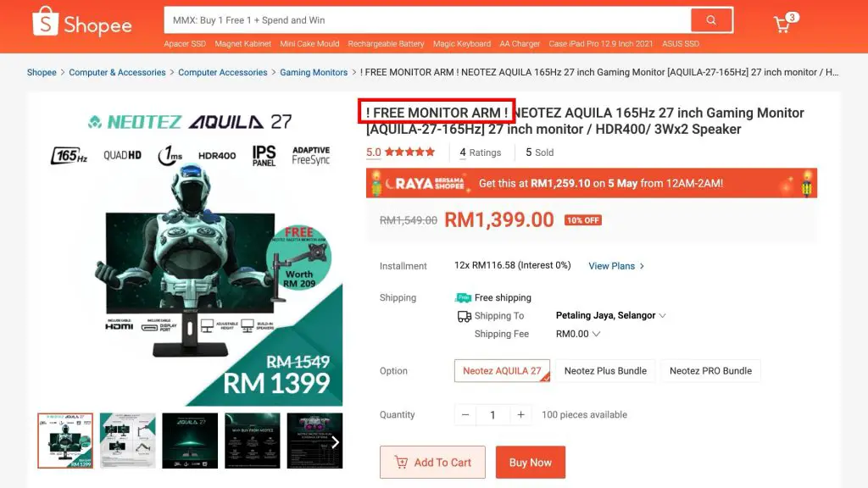
Task: Click the search input field
Action: [427, 20]
